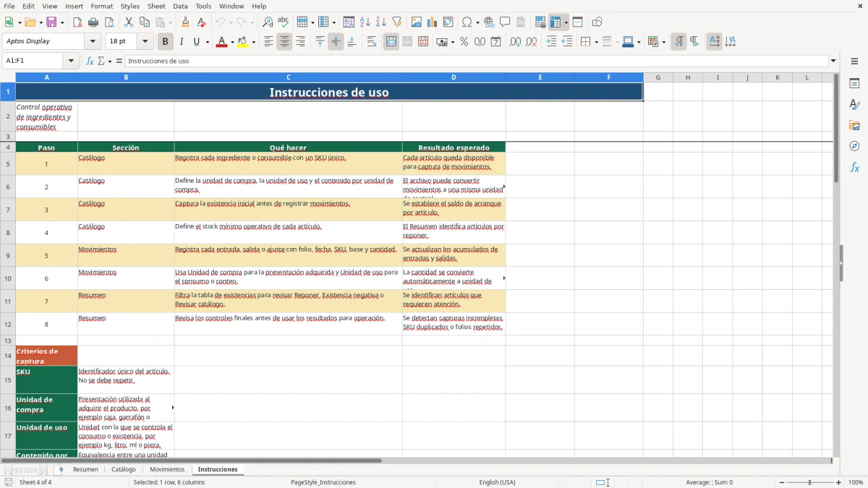Switch to the Resumen sheet tab
868x488 pixels.
pyautogui.click(x=85, y=469)
